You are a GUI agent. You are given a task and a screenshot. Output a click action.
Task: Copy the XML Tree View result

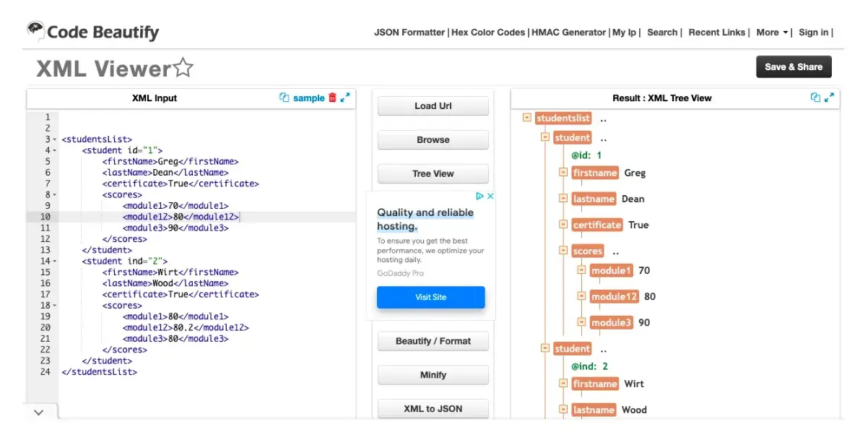[815, 98]
